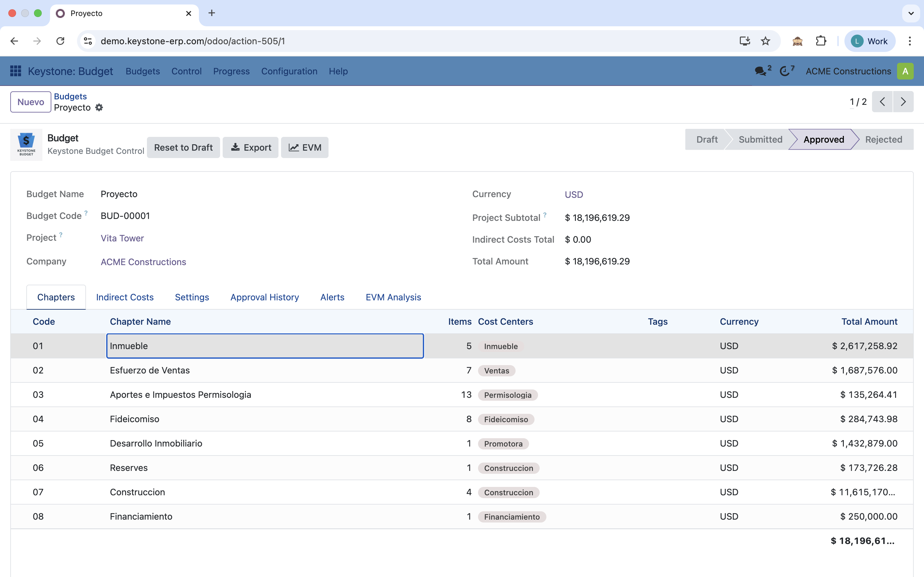The height and width of the screenshot is (577, 924).
Task: Click the Inmueble chapter name field
Action: [265, 346]
